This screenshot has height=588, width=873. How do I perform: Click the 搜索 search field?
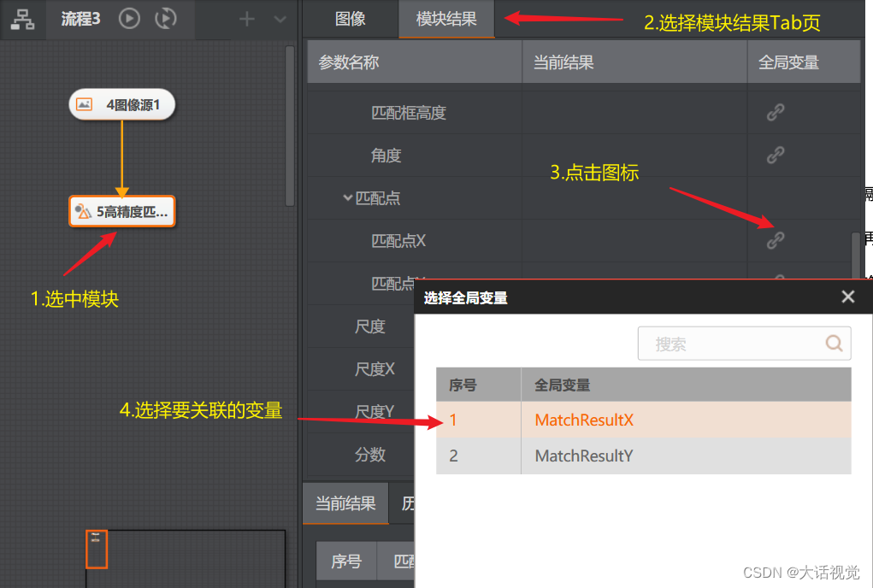(744, 344)
